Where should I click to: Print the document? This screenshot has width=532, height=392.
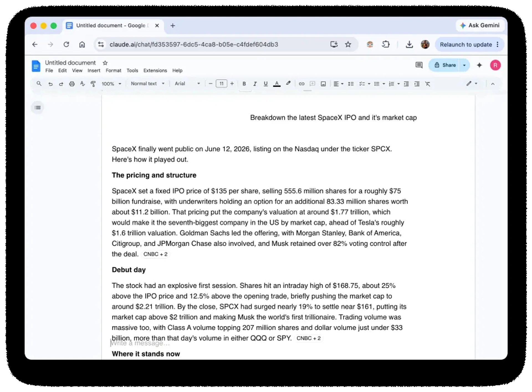click(72, 84)
